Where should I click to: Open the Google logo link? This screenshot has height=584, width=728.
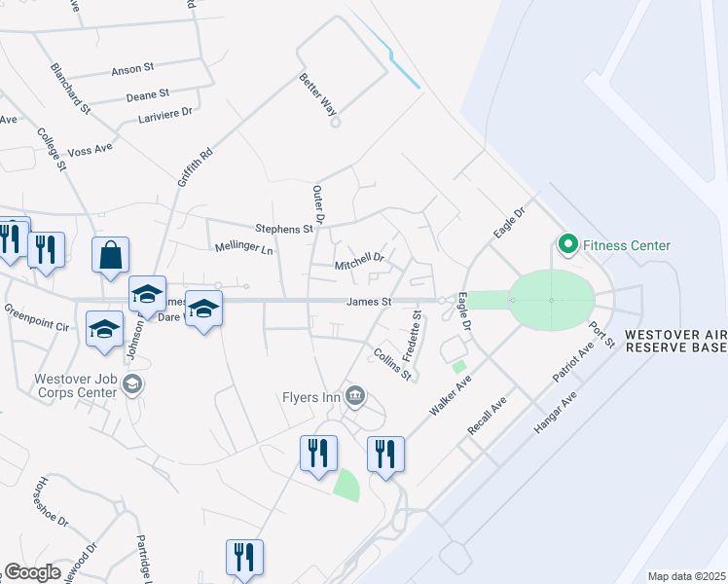32,572
